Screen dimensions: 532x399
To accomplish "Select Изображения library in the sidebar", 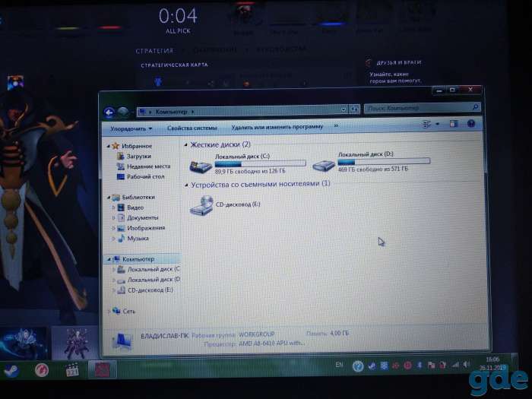I will [141, 228].
